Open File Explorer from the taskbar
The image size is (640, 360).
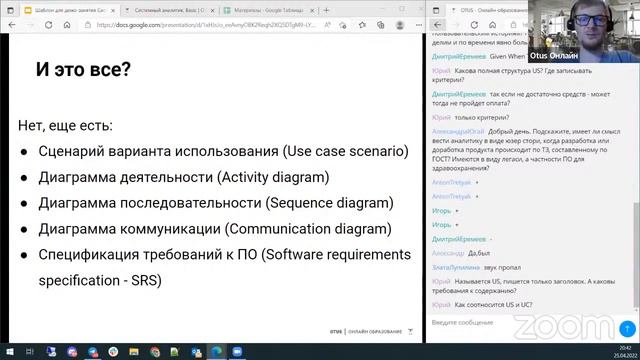point(134,352)
